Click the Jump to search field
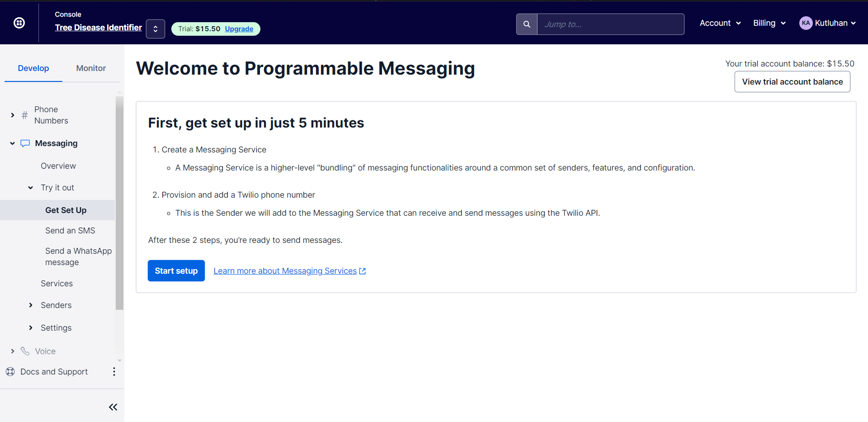 (610, 24)
